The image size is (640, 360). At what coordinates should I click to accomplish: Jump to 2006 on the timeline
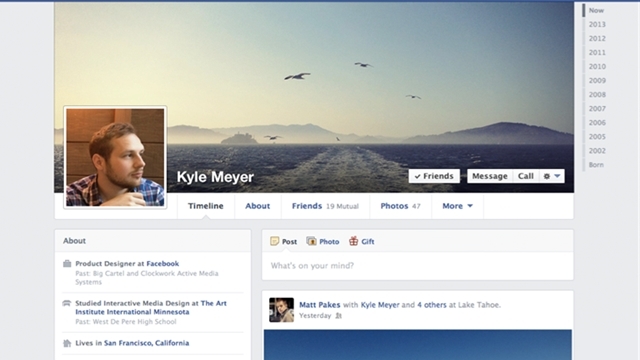(597, 123)
